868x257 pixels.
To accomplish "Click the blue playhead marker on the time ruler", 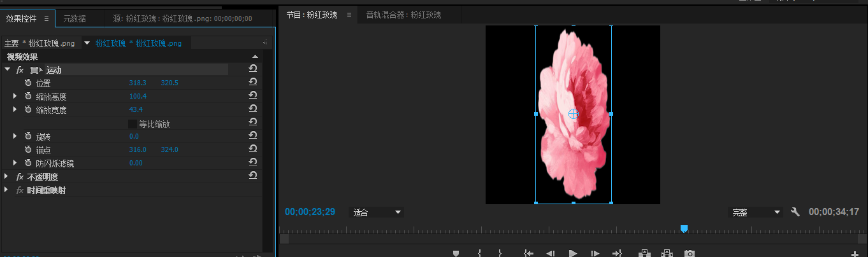I will click(x=684, y=228).
